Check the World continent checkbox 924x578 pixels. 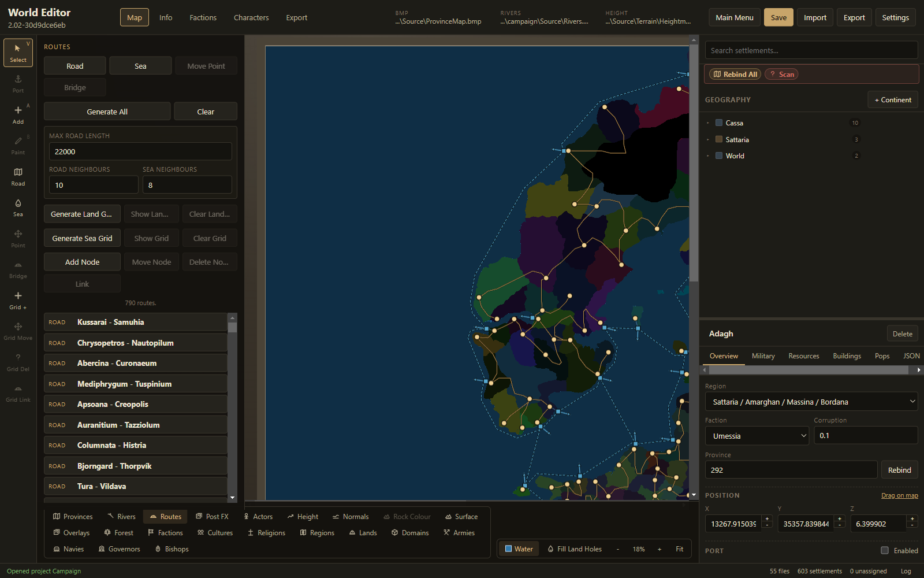coord(719,155)
